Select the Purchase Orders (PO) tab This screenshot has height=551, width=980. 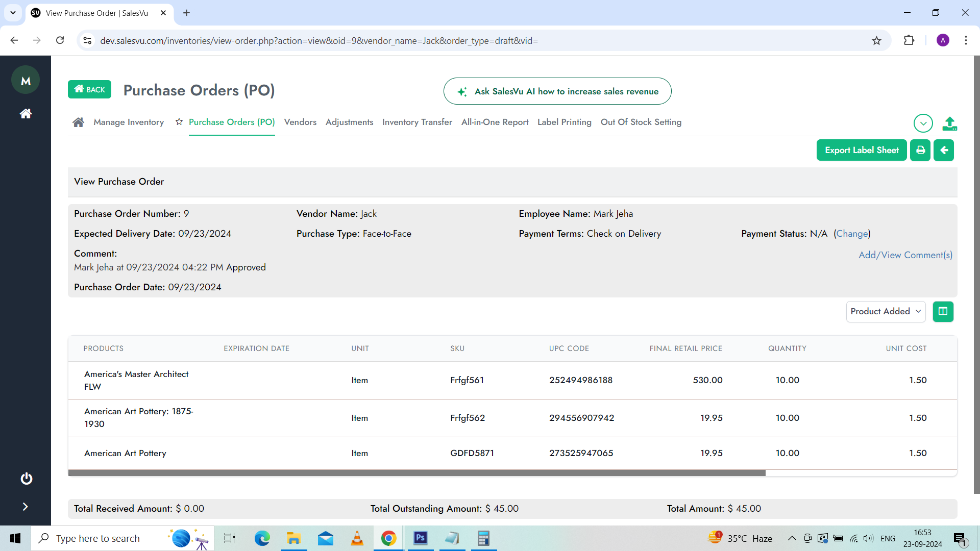coord(232,122)
